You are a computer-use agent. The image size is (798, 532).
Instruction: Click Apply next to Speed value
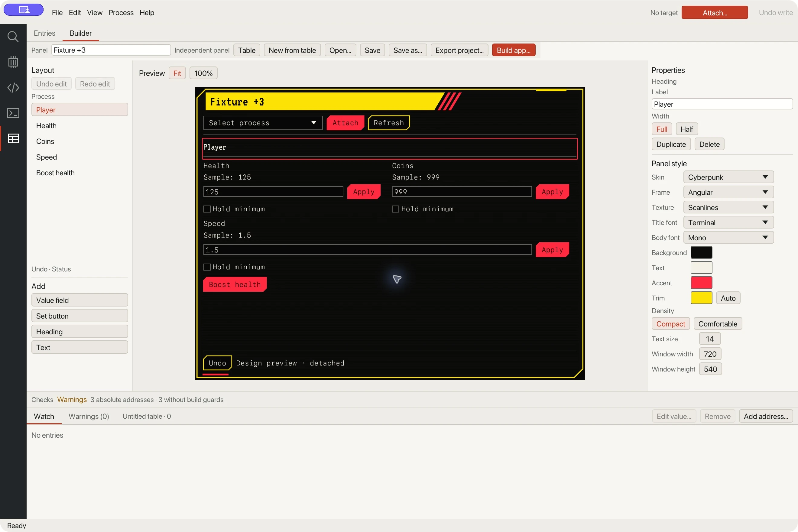[552, 250]
